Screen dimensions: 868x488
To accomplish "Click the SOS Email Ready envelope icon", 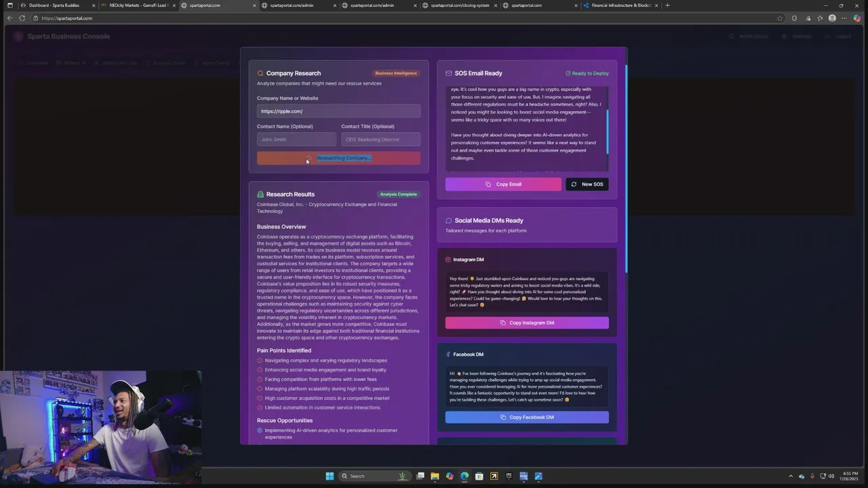I will coord(449,73).
